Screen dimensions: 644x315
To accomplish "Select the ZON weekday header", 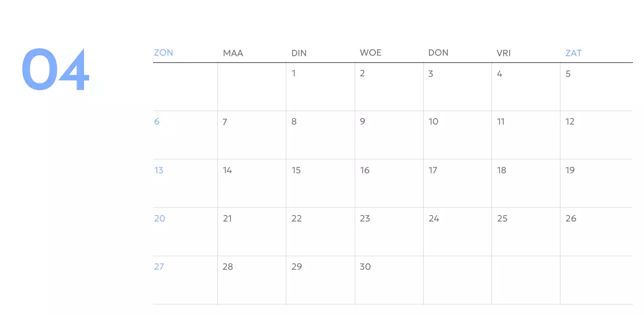I will coord(164,53).
